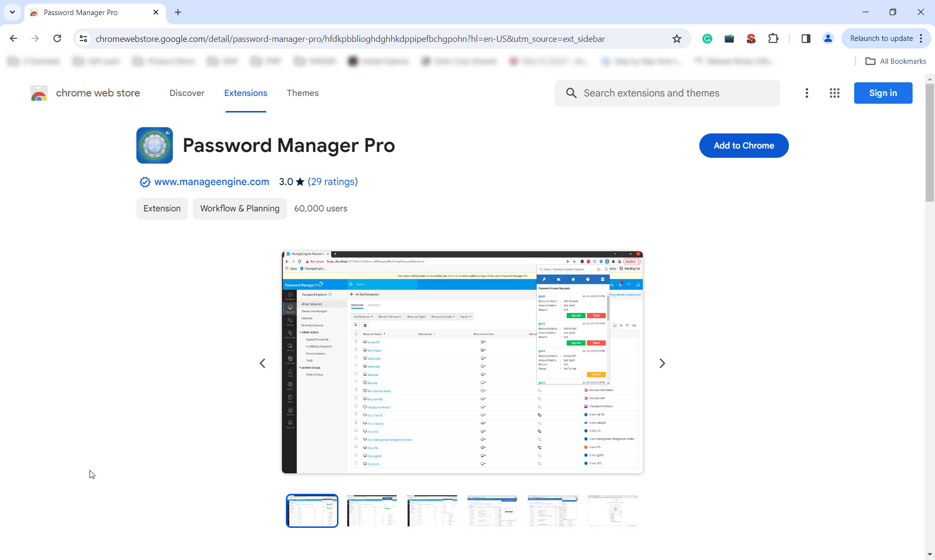
Task: Click the Password Manager Pro extension icon
Action: pos(154,145)
